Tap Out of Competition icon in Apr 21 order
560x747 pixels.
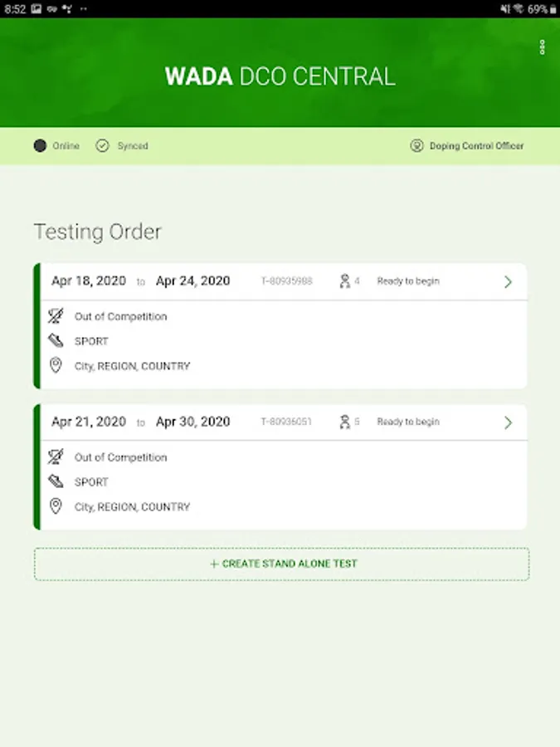[x=56, y=456]
